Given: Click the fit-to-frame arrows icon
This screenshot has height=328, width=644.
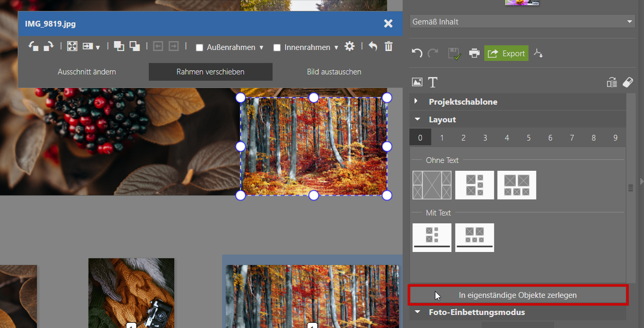Looking at the screenshot, I should pyautogui.click(x=72, y=47).
